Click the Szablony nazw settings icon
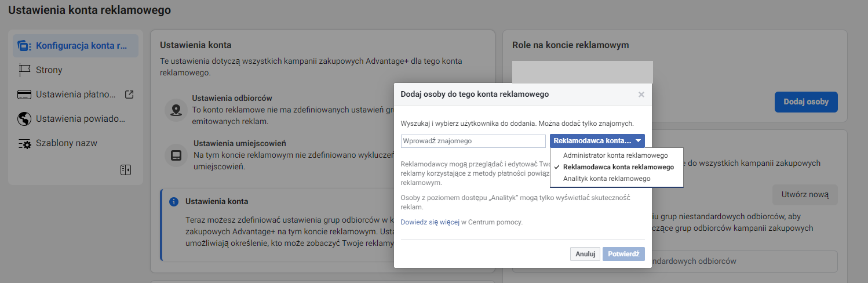 click(x=24, y=143)
